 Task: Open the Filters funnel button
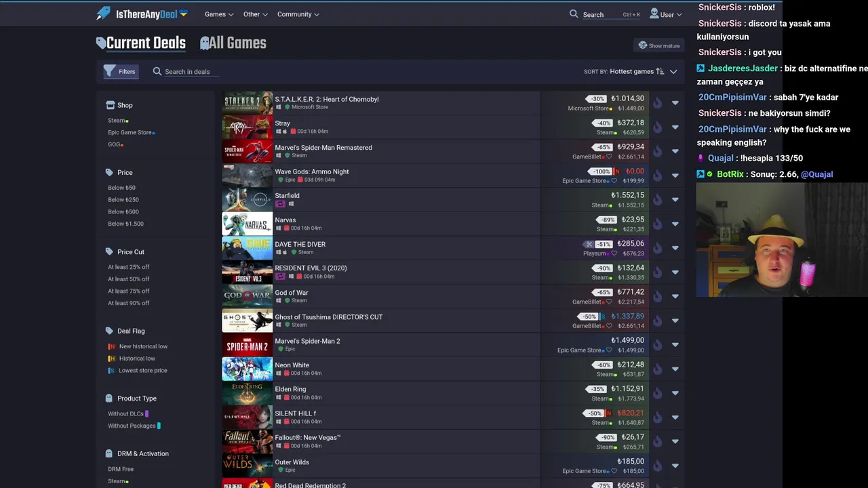click(120, 71)
